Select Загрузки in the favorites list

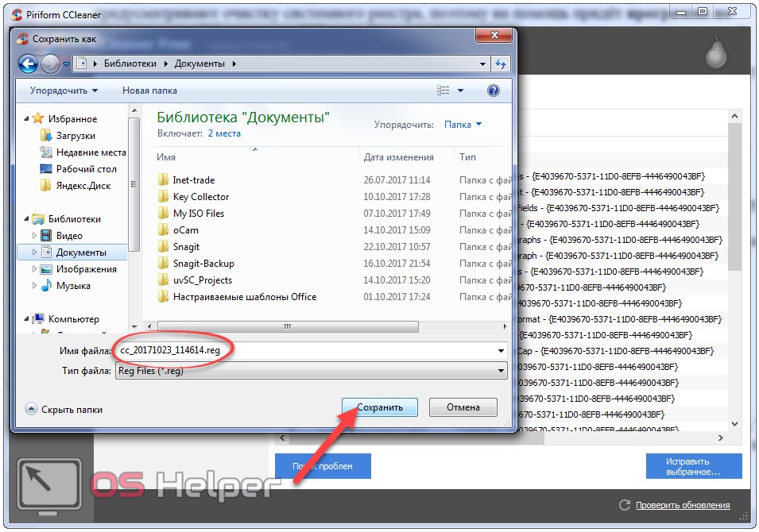coord(76,136)
